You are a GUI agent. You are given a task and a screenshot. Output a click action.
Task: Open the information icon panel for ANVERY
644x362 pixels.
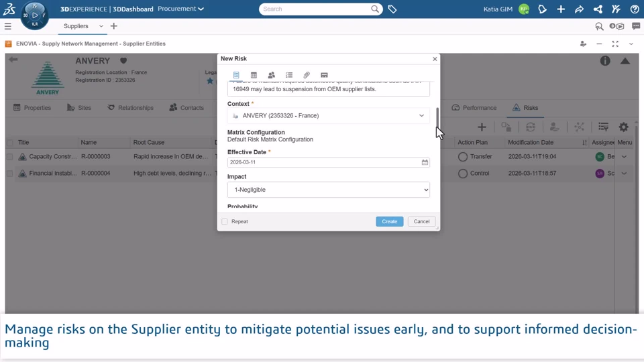pyautogui.click(x=605, y=61)
